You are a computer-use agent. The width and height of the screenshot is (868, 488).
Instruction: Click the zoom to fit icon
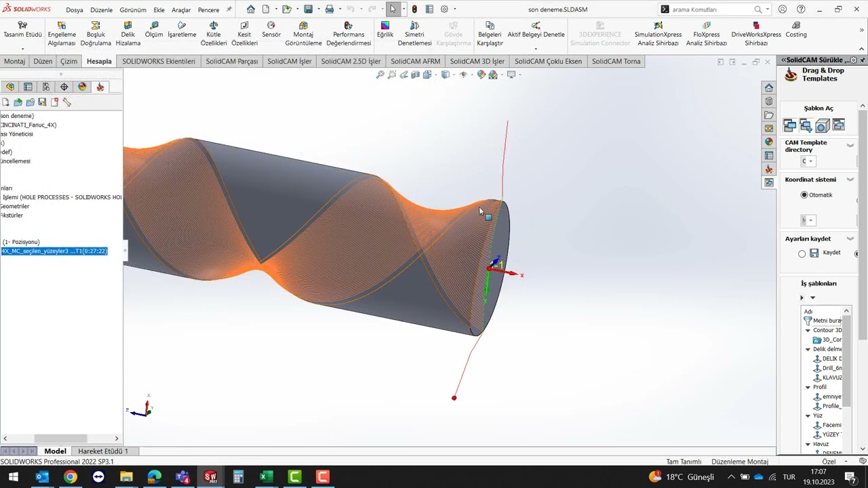tap(380, 75)
